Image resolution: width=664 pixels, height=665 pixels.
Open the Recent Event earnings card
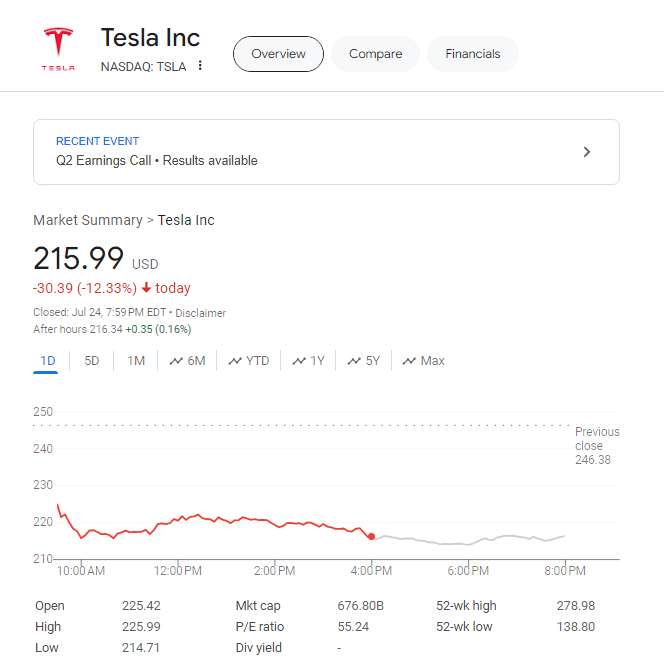[326, 152]
